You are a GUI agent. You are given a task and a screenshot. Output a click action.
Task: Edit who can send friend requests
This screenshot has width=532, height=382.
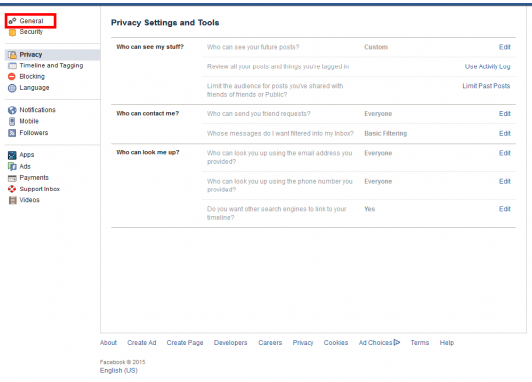[505, 114]
